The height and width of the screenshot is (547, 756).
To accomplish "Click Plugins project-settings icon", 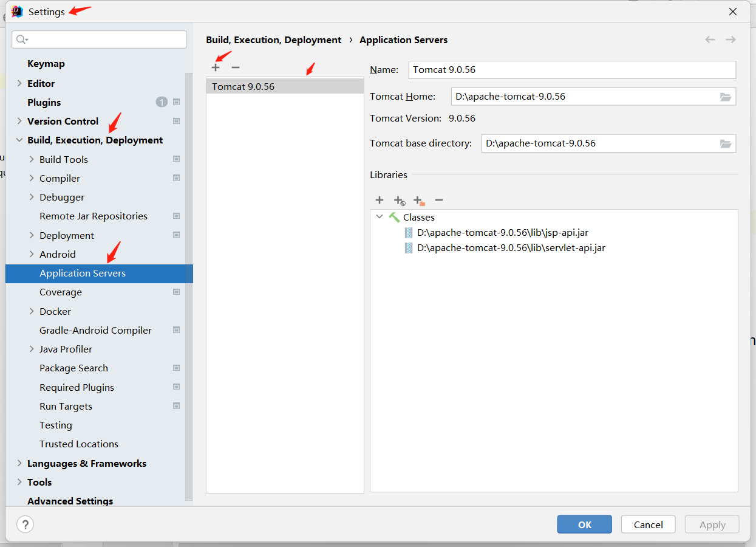I will (176, 102).
